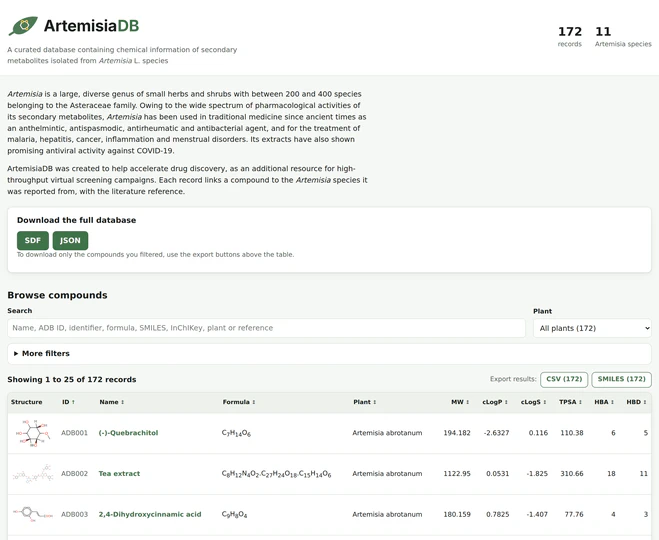This screenshot has width=659, height=540.
Task: Export results as SMILES (172)
Action: pos(621,379)
